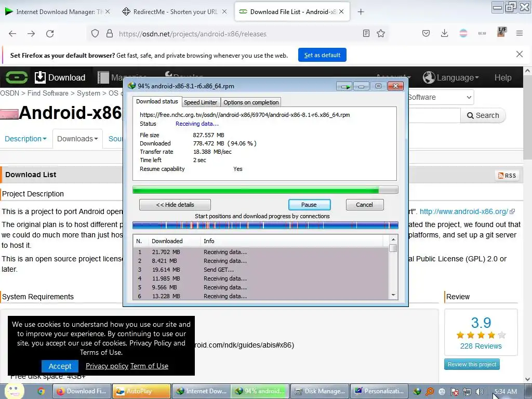
Task: Select connection row 1 with 21.702 MB
Action: coord(261,252)
